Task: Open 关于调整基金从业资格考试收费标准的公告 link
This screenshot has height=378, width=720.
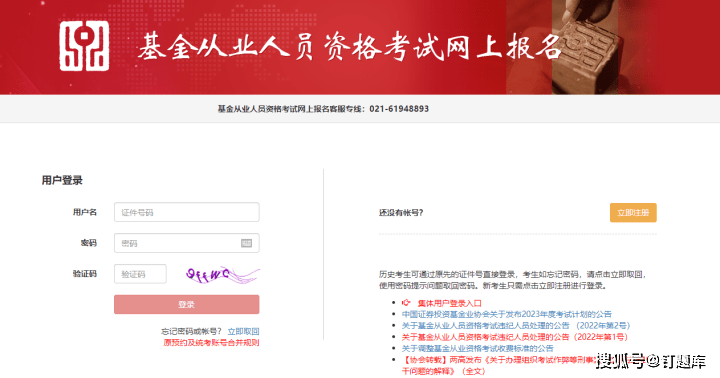Action: point(478,348)
